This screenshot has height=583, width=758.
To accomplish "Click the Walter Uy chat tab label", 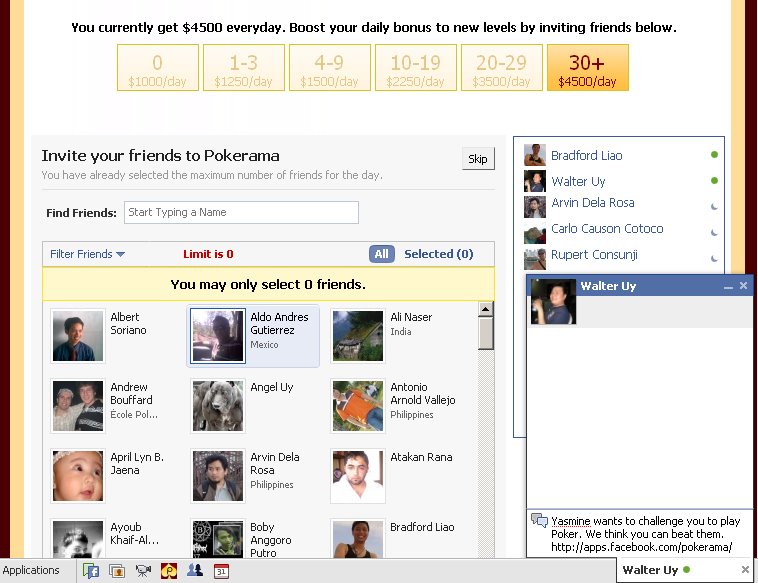I will (x=650, y=570).
